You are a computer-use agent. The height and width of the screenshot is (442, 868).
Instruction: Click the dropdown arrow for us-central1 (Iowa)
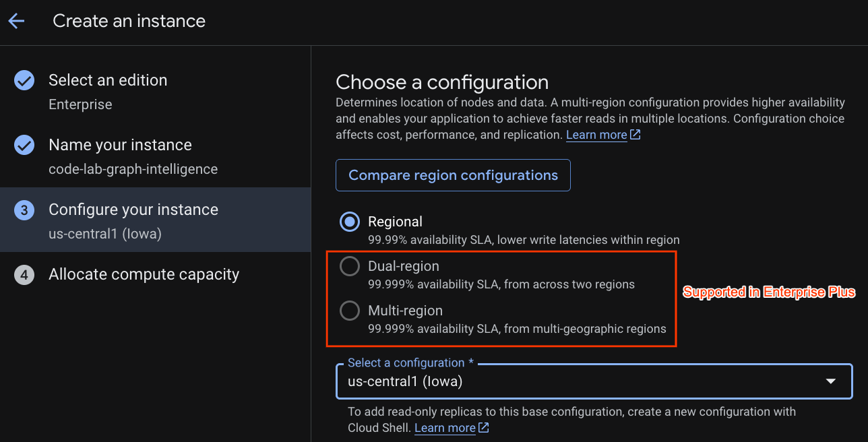[831, 381]
